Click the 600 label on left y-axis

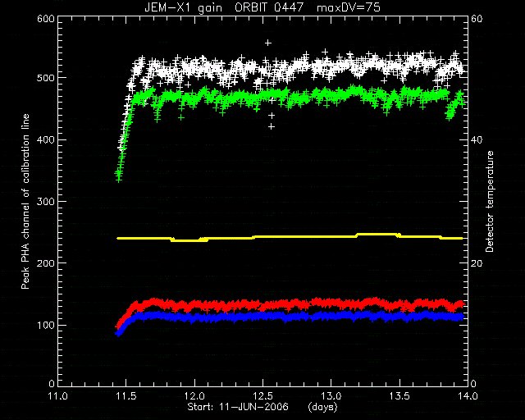coord(46,18)
